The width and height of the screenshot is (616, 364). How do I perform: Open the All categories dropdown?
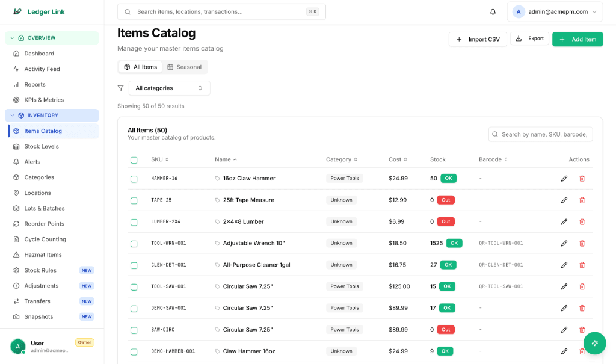coord(169,88)
